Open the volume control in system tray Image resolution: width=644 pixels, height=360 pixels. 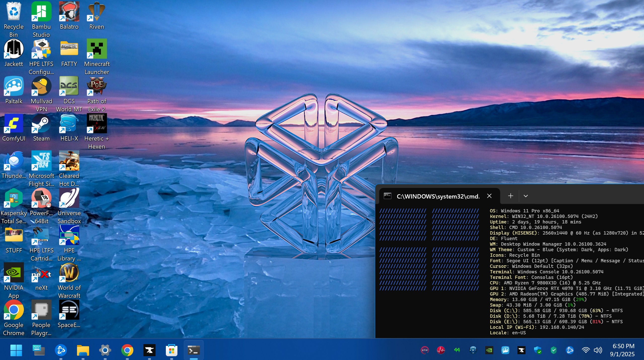point(598,350)
